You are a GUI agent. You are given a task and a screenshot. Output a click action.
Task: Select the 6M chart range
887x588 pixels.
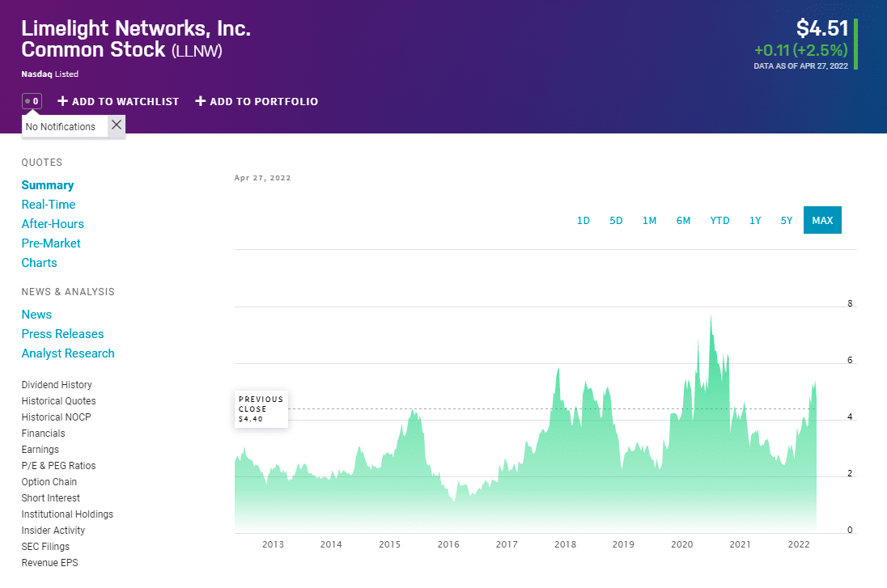click(683, 220)
